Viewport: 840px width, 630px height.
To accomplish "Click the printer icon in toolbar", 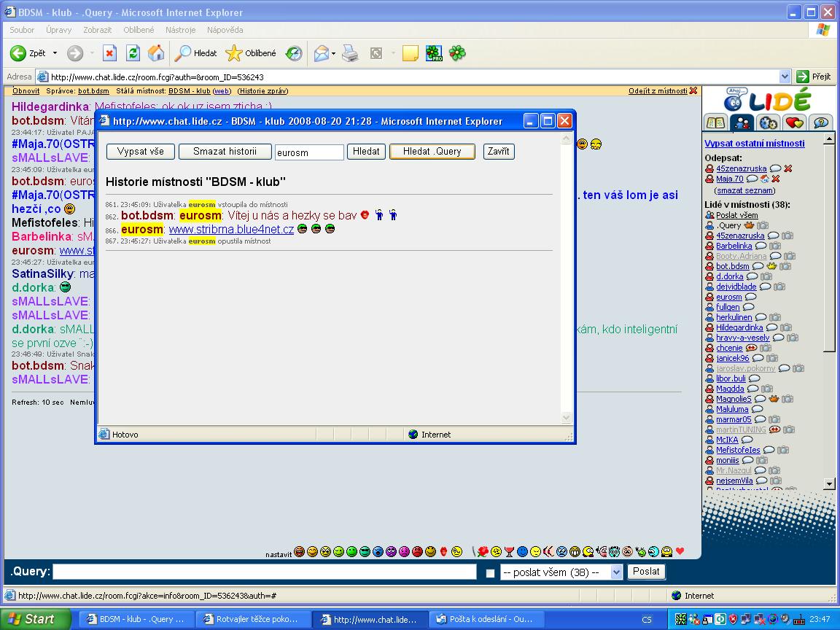I will pyautogui.click(x=350, y=53).
